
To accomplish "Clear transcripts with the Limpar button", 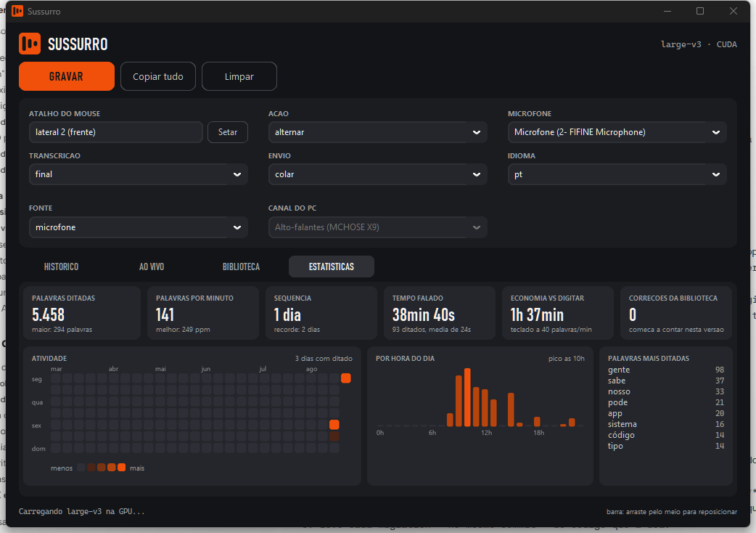I will click(239, 76).
